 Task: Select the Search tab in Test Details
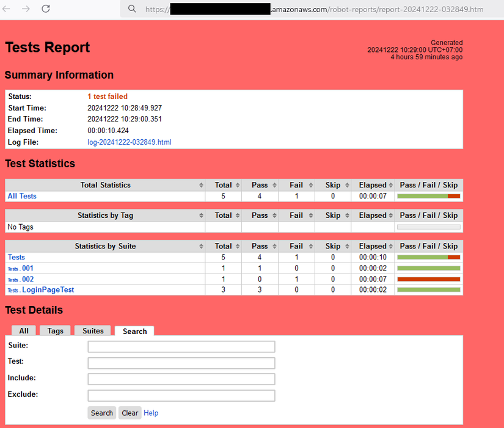click(x=134, y=331)
